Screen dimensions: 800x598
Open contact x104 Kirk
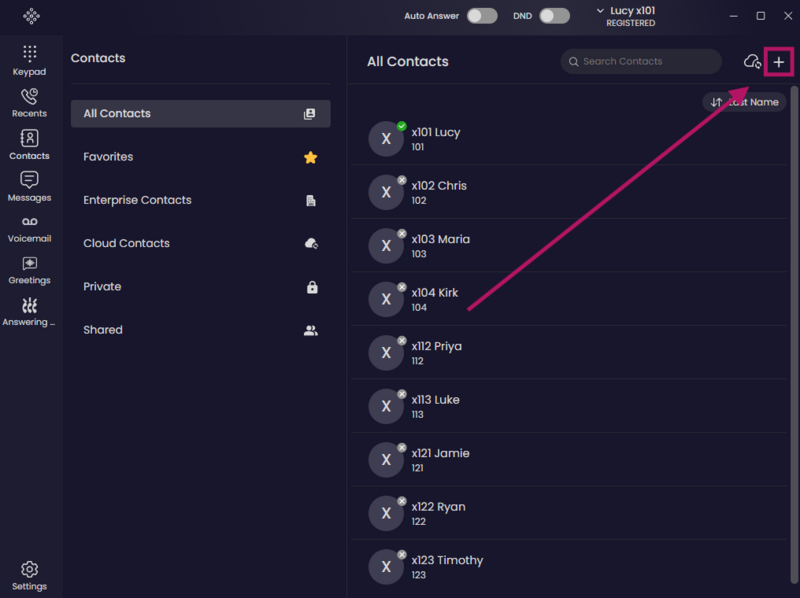point(568,299)
